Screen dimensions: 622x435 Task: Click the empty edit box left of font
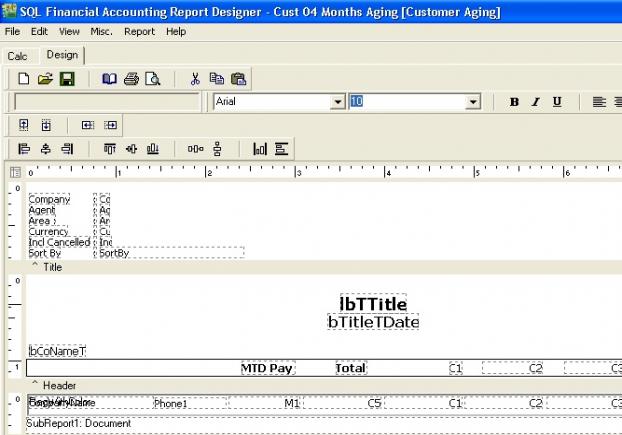107,102
